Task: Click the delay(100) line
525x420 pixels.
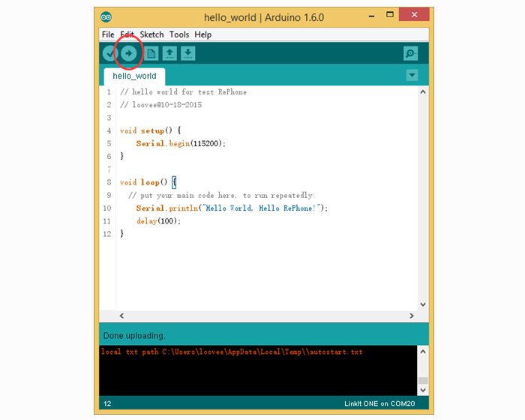Action: (x=158, y=221)
